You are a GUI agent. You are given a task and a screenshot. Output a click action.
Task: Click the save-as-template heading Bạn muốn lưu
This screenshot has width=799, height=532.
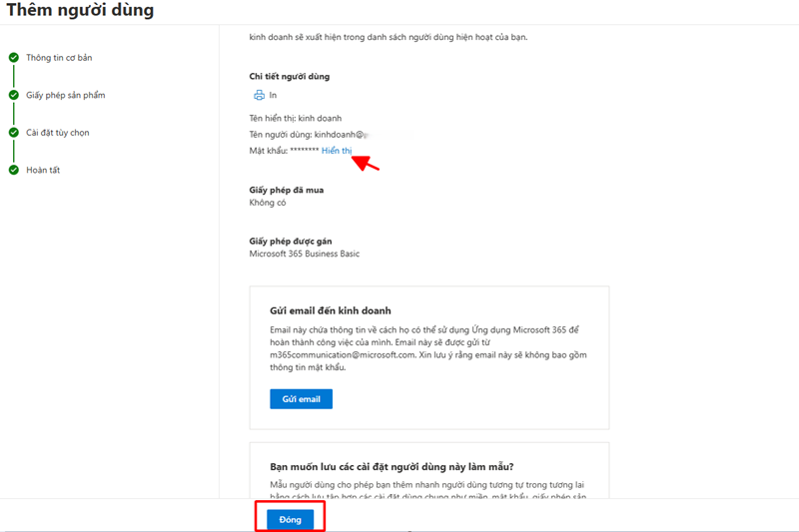pyautogui.click(x=392, y=466)
